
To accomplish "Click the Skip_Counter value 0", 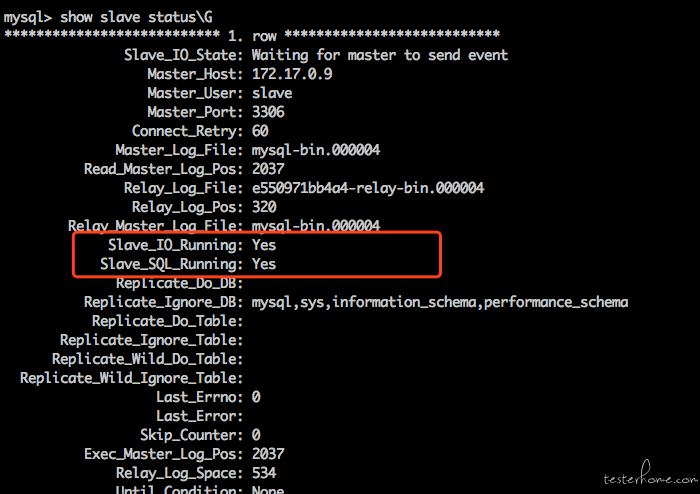I will [x=256, y=435].
